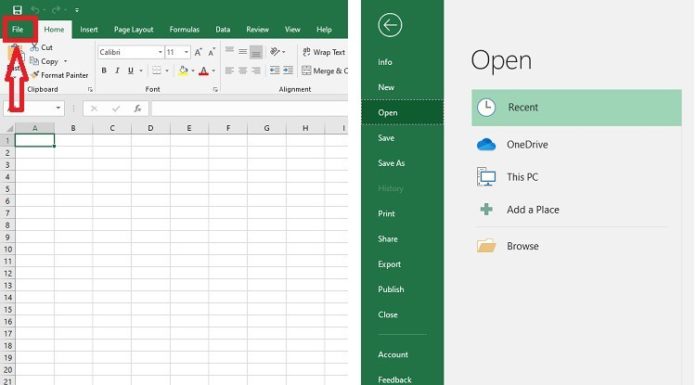Click the Decrease Font Size icon
696x385 pixels.
tap(212, 52)
